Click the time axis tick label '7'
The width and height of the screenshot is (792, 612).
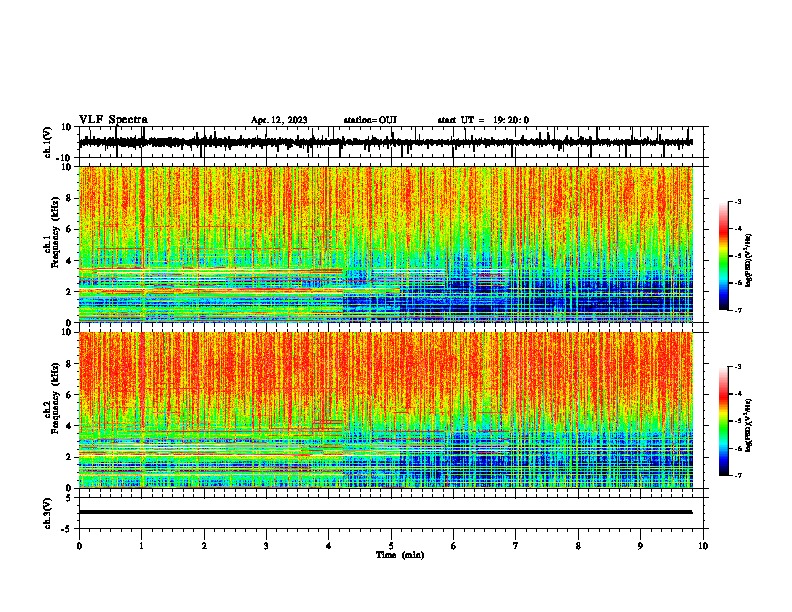[x=516, y=546]
